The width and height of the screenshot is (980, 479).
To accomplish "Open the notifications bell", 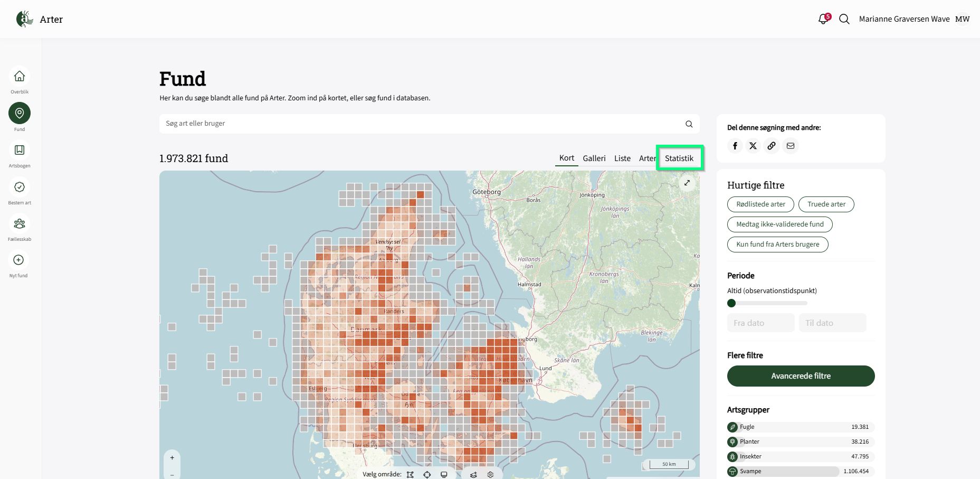I will click(823, 19).
